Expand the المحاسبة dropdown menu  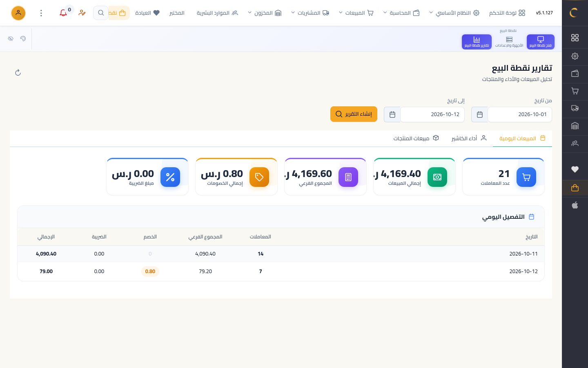click(401, 13)
